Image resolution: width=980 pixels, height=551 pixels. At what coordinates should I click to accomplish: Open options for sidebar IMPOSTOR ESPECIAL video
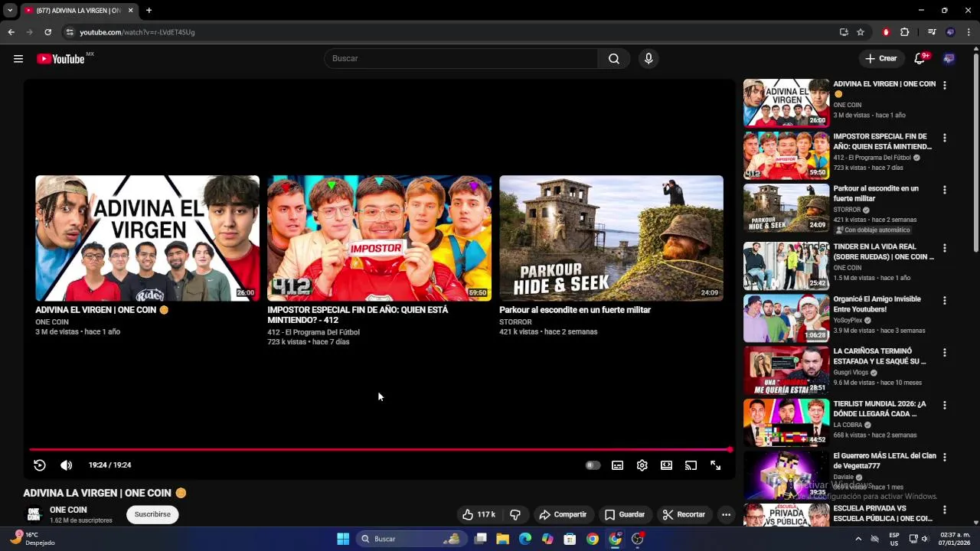944,138
